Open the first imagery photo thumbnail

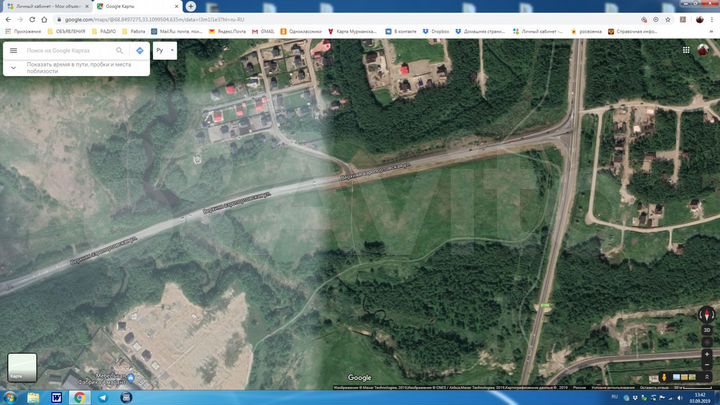[x=676, y=377]
